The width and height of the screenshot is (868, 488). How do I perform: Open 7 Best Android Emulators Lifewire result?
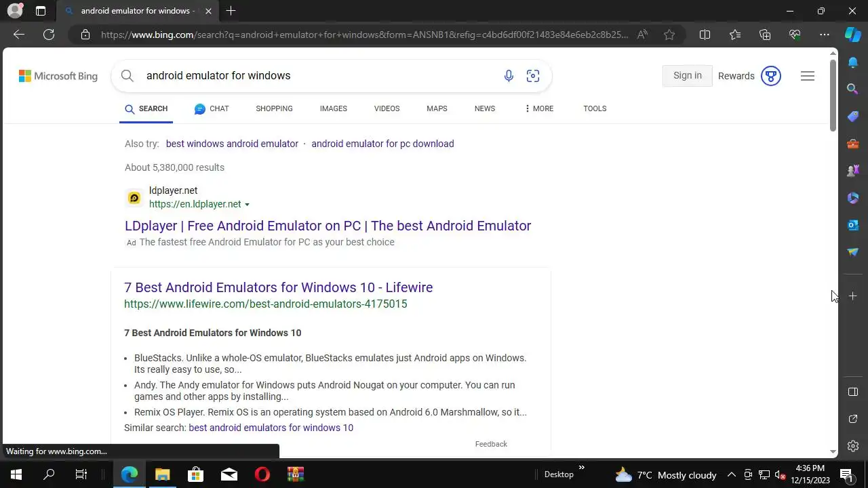coord(278,287)
